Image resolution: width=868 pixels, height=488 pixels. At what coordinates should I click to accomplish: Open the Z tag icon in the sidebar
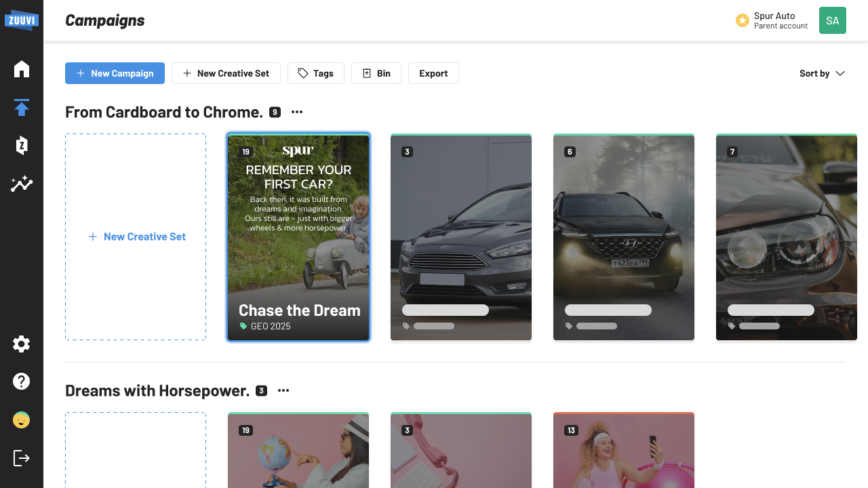(22, 145)
